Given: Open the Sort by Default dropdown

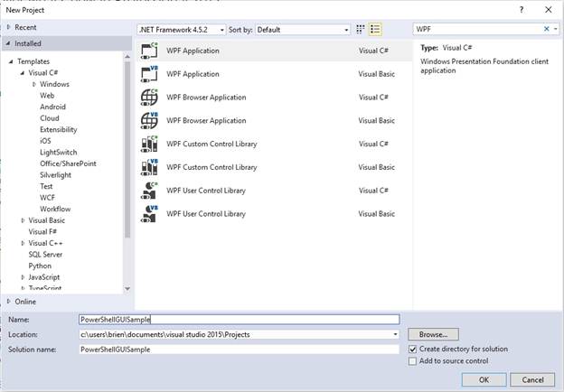Looking at the screenshot, I should coord(303,30).
